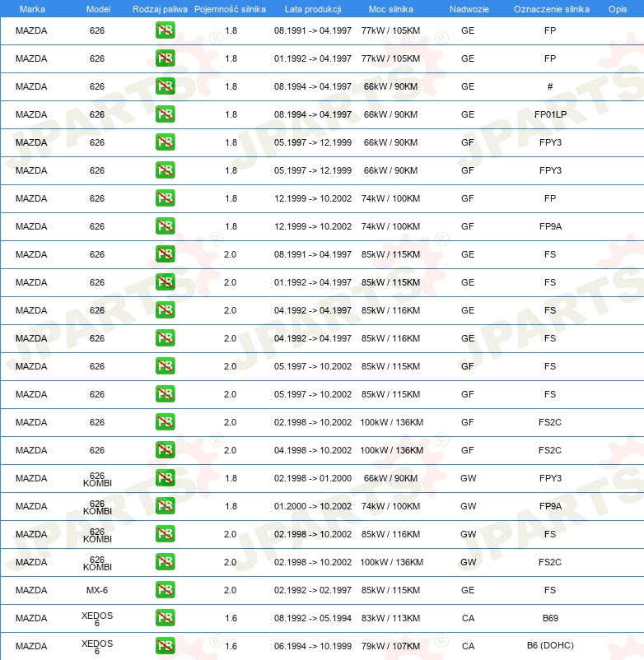644x660 pixels.
Task: Click the '02.1992 -> 02.1997' production years cell
Action: (x=312, y=590)
